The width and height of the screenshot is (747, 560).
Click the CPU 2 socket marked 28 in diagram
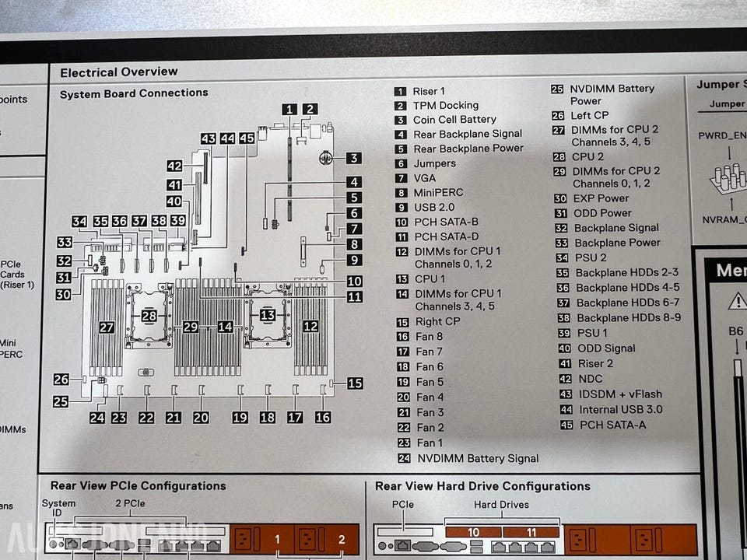[148, 315]
